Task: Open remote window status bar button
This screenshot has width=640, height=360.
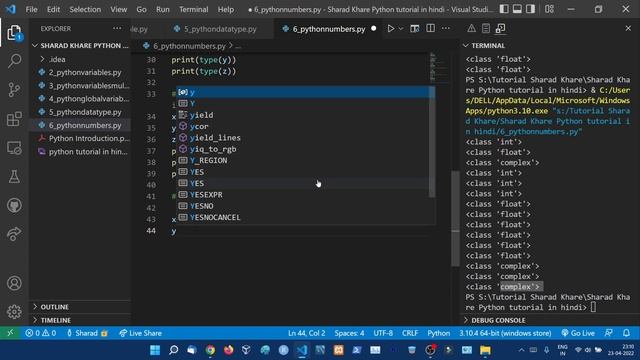Action: [10, 333]
